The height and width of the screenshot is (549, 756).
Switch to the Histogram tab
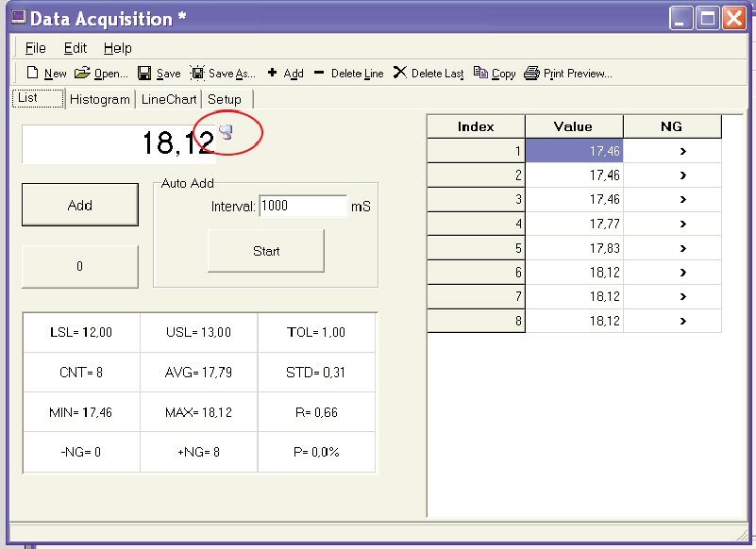pyautogui.click(x=99, y=99)
